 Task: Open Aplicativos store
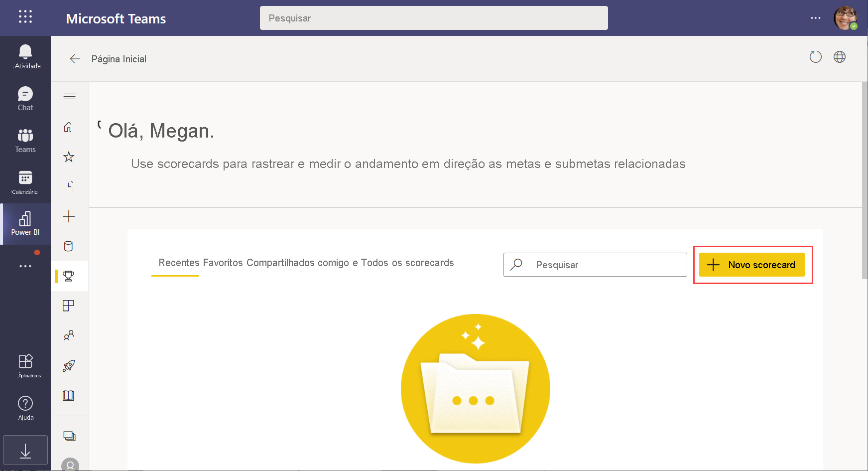click(25, 365)
